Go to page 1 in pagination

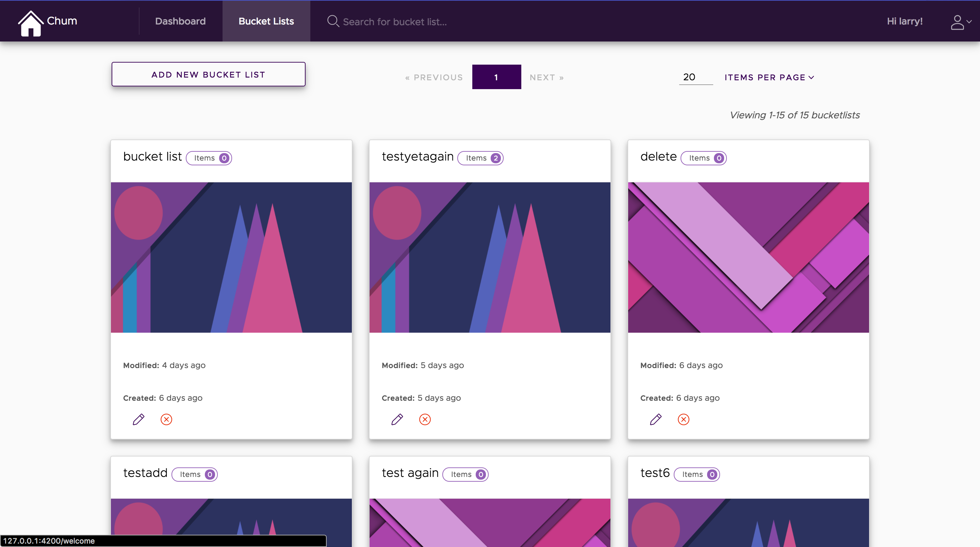496,77
